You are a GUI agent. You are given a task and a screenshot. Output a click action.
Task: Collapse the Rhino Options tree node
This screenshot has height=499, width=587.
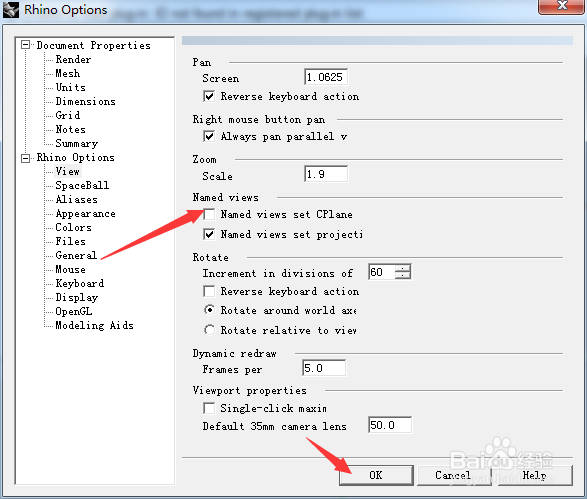pos(25,158)
